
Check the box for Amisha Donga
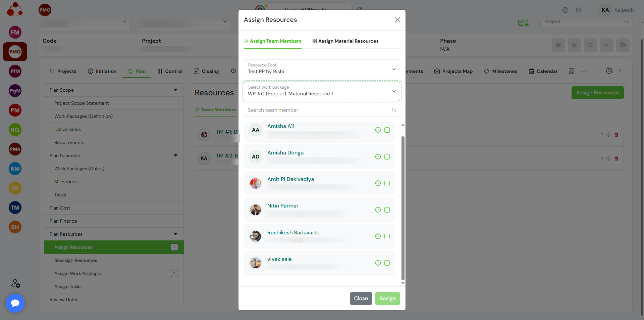pos(387,157)
